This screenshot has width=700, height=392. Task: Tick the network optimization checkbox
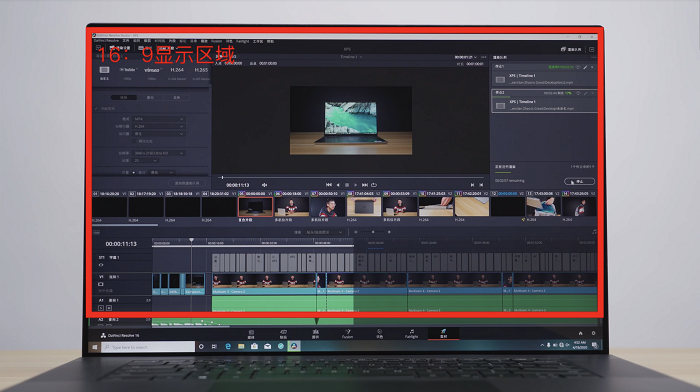(133, 141)
